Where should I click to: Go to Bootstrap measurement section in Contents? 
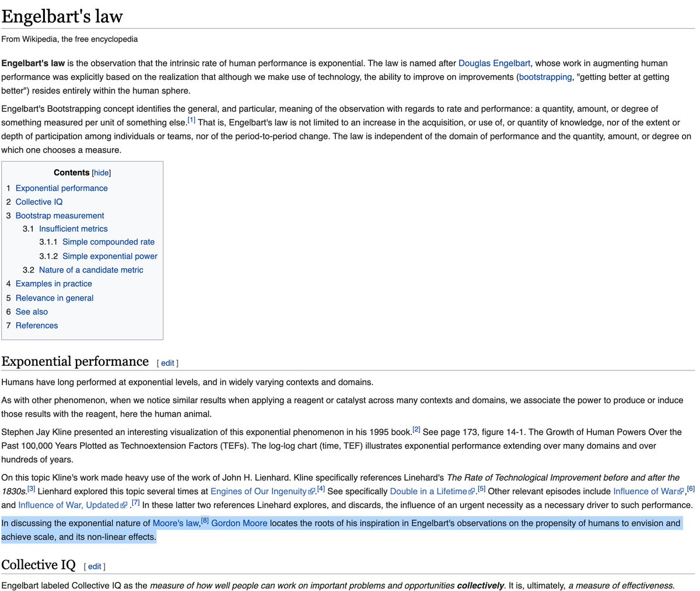click(x=60, y=215)
